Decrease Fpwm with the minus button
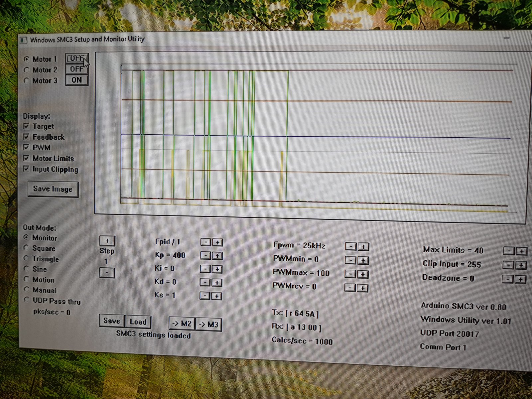This screenshot has width=532, height=399. [x=351, y=246]
